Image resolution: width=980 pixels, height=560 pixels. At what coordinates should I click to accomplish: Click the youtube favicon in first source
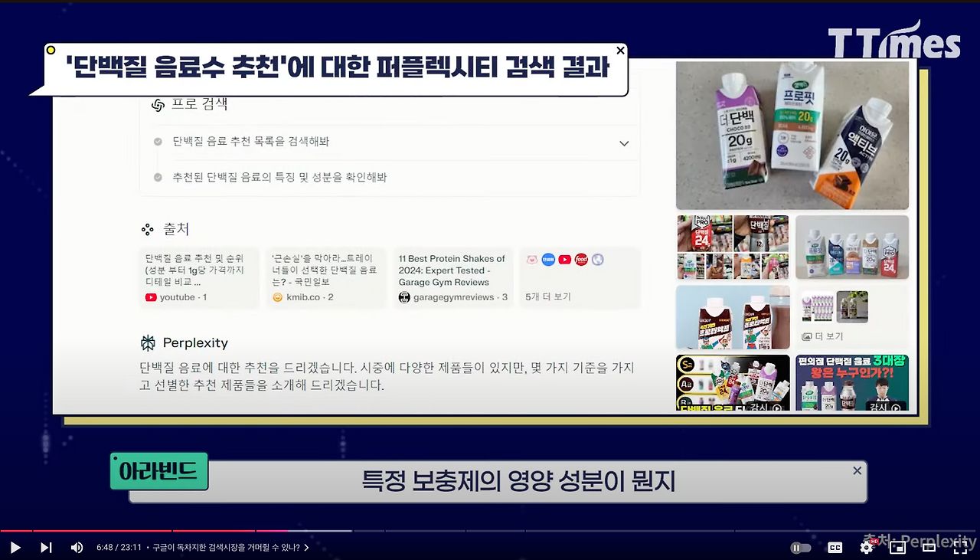click(151, 297)
